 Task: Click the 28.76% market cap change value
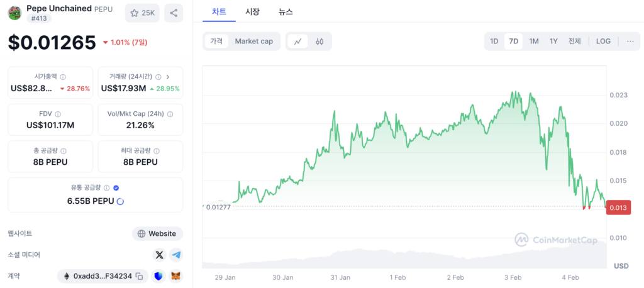coord(75,88)
